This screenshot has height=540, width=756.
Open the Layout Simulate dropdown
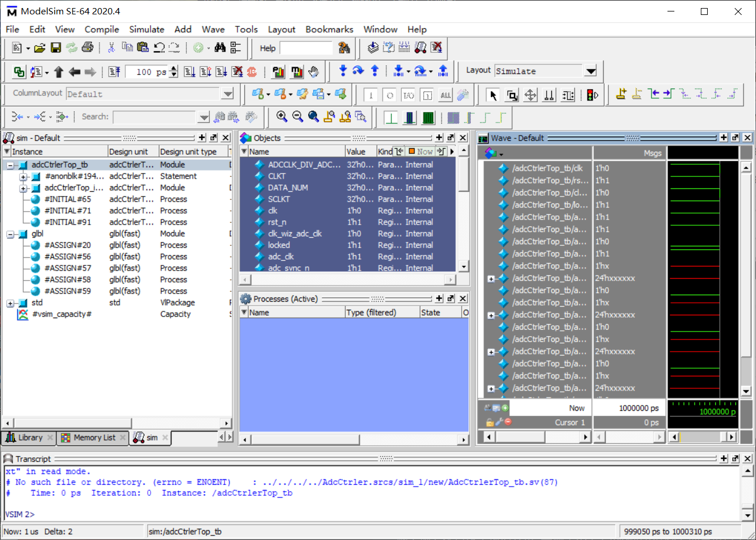[590, 71]
